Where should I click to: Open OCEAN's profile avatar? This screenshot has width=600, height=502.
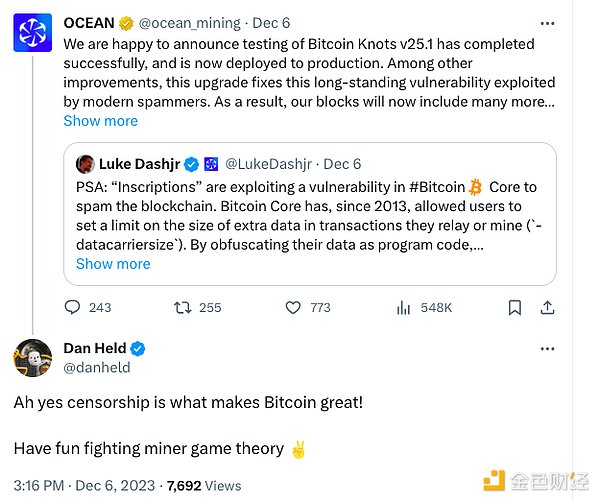click(33, 33)
